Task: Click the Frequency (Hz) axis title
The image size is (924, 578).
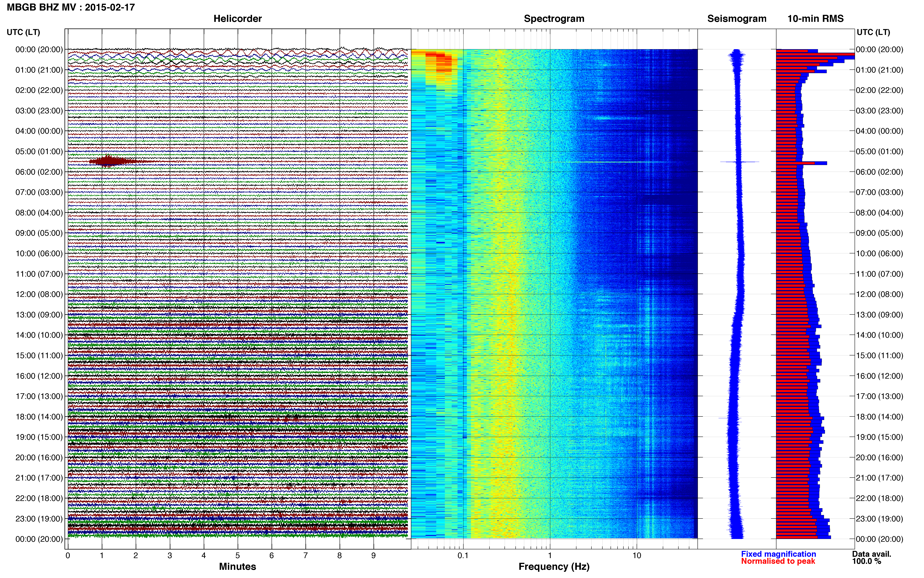Action: click(554, 566)
